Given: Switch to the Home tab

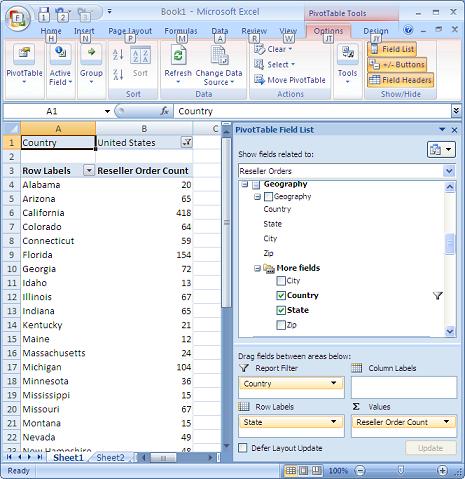Looking at the screenshot, I should (51, 31).
